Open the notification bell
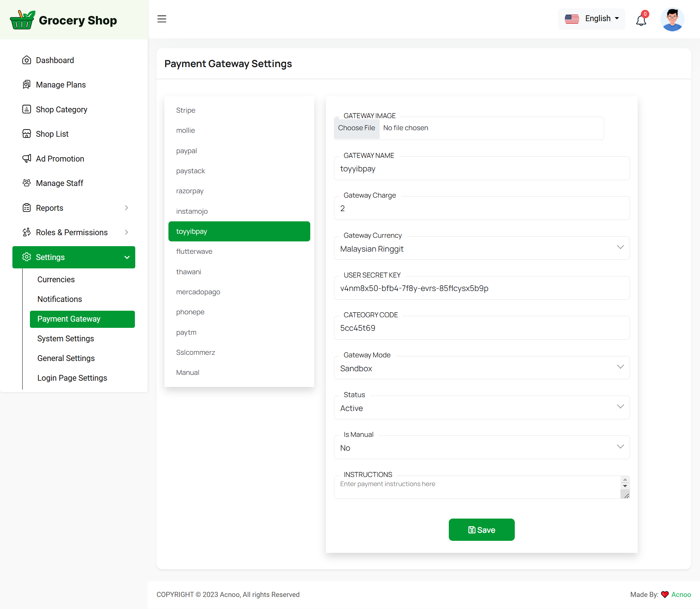Image resolution: width=700 pixels, height=609 pixels. 641,20
